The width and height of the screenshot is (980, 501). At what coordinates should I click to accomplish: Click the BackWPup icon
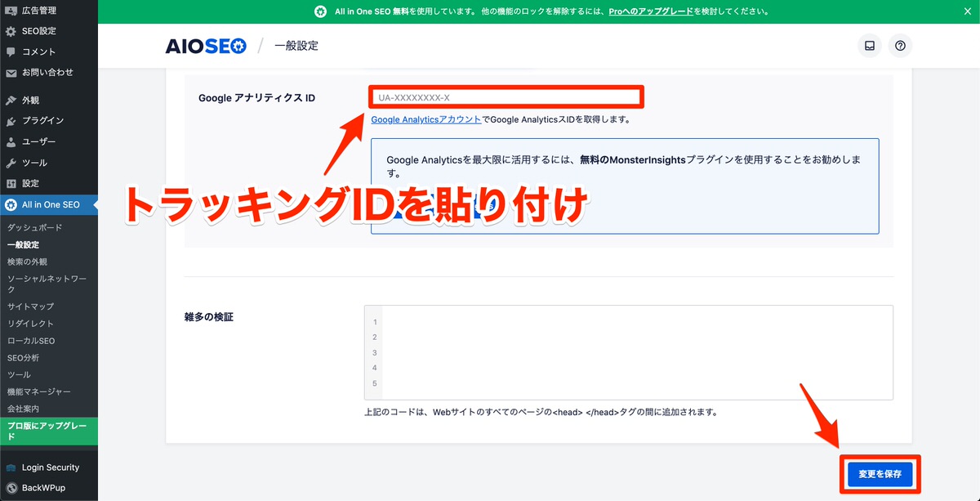tap(11, 488)
